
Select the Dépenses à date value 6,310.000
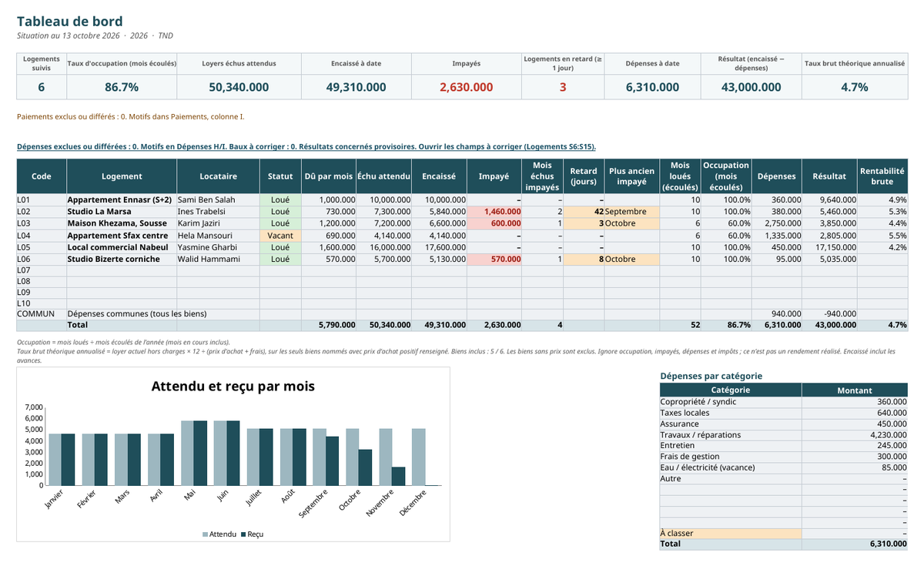(x=652, y=87)
